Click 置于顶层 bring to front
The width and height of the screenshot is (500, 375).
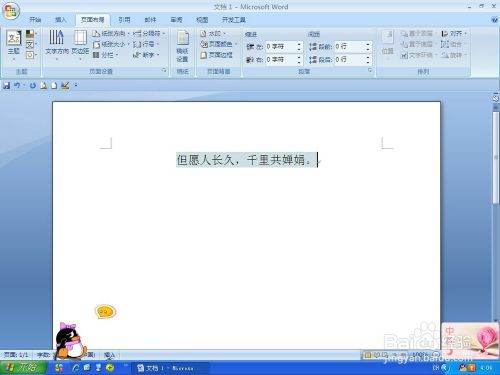[x=418, y=34]
